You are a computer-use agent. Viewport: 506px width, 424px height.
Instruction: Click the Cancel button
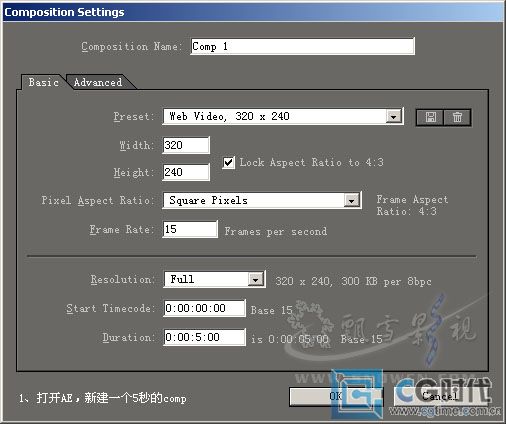tap(440, 396)
